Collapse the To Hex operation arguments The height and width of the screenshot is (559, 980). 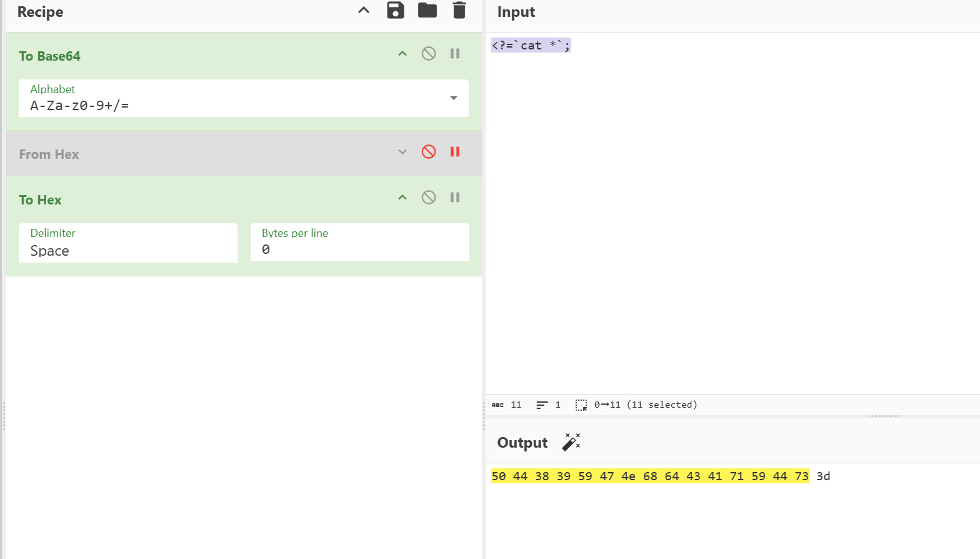(x=402, y=198)
